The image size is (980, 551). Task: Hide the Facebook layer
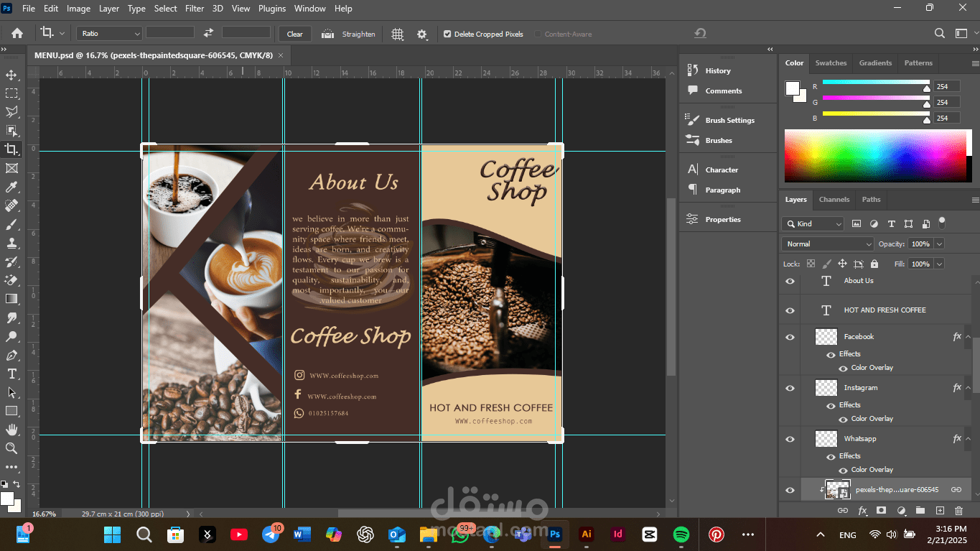click(790, 337)
